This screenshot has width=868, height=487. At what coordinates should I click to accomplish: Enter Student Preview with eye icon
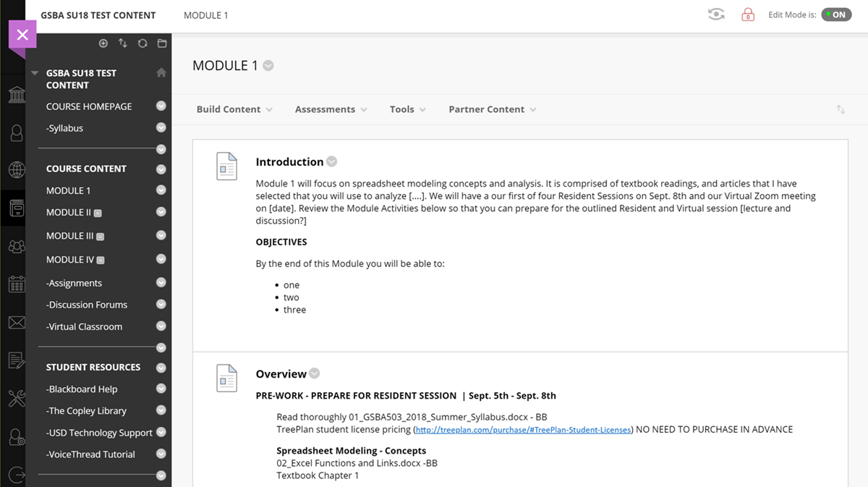[x=716, y=14]
